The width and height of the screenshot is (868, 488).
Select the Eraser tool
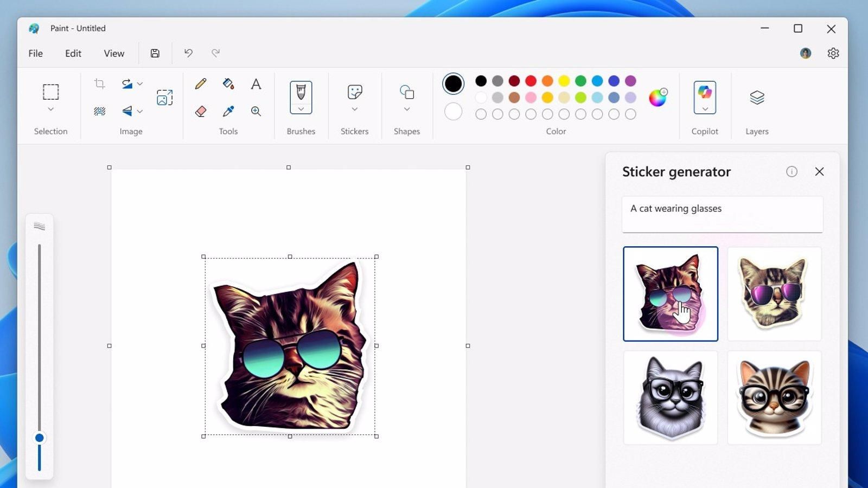point(200,112)
